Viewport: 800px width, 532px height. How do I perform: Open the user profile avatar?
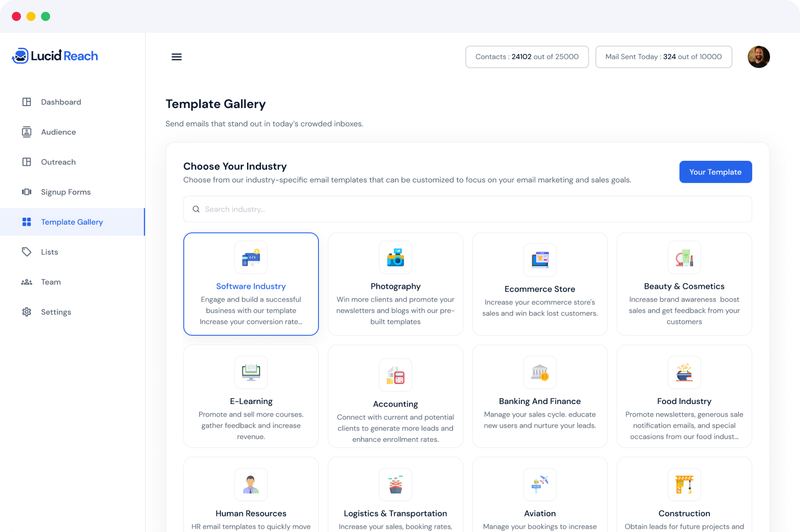click(x=759, y=57)
